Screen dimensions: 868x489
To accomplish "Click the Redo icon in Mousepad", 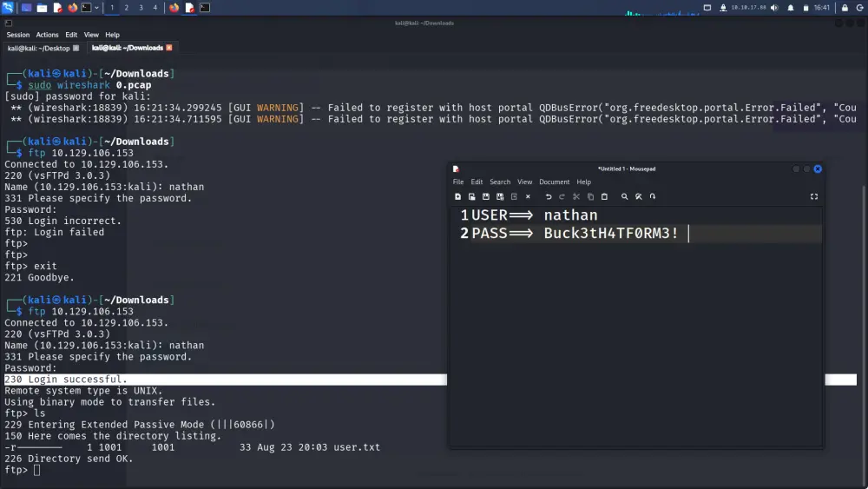I will click(x=562, y=196).
